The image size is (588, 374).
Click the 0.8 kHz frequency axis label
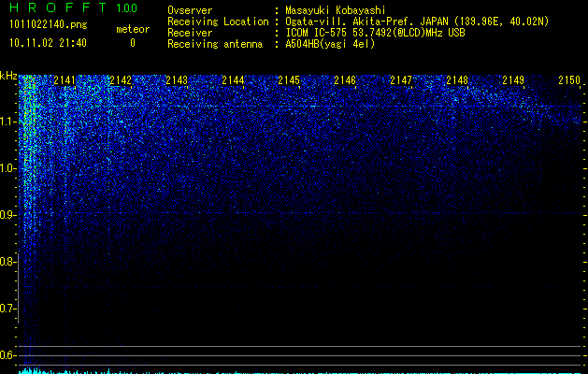pos(7,262)
